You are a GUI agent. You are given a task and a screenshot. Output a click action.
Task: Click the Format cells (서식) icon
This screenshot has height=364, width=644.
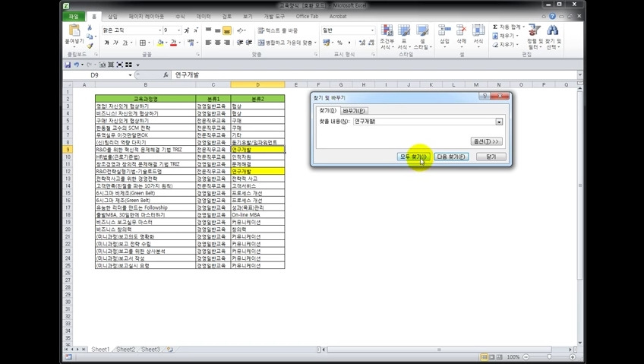(478, 30)
